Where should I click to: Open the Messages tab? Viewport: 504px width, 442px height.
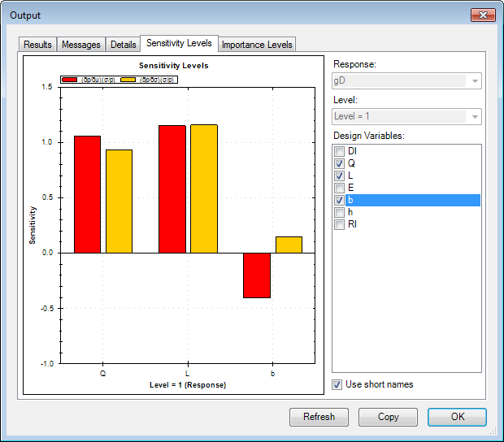pos(81,45)
